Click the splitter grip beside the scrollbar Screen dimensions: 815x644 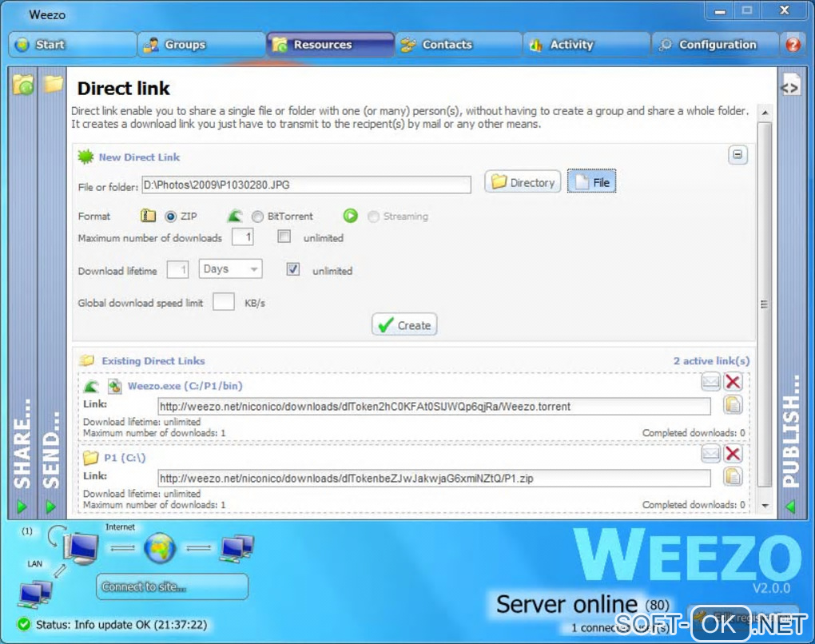point(764,304)
